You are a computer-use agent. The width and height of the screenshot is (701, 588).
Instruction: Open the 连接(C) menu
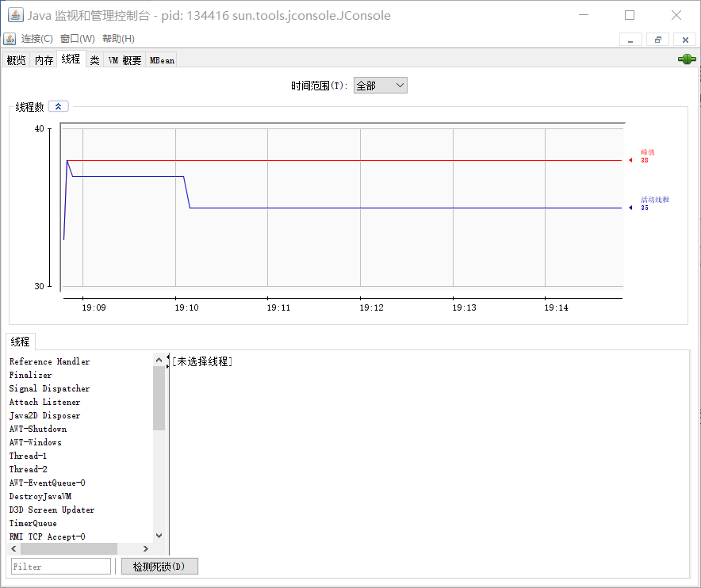36,39
